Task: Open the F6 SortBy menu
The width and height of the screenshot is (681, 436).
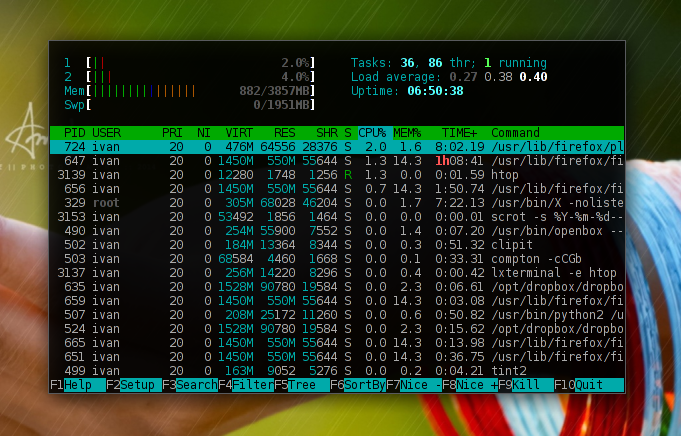Action: [x=357, y=385]
